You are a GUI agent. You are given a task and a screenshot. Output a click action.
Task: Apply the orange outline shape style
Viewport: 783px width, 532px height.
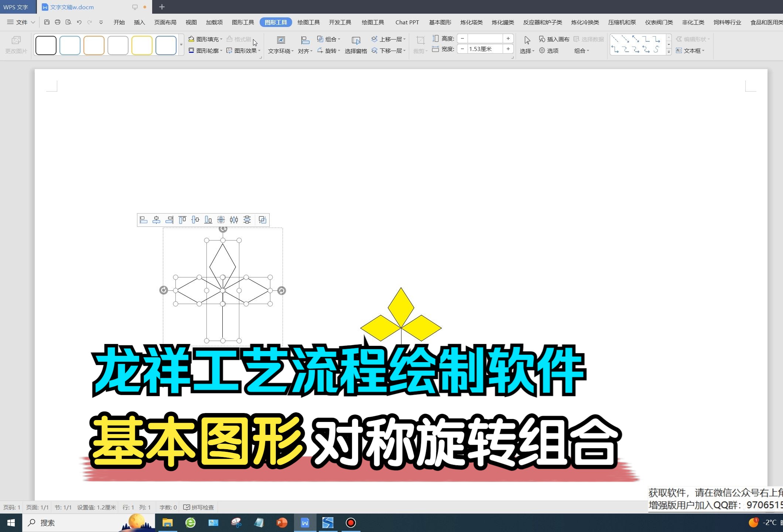click(94, 45)
